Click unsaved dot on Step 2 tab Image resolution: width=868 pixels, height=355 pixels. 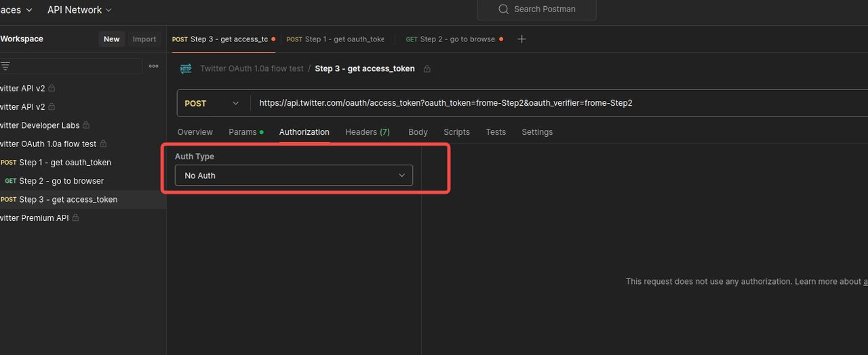pos(501,39)
